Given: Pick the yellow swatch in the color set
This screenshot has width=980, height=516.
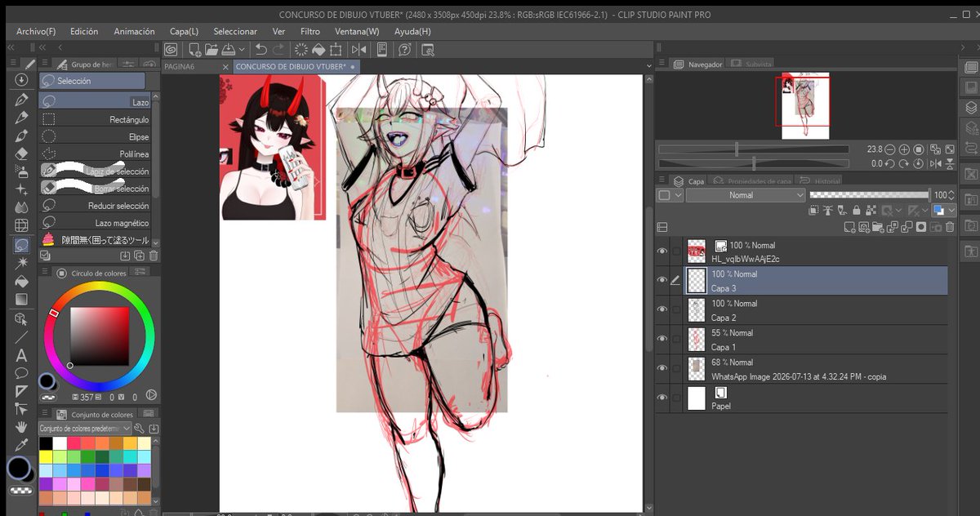Looking at the screenshot, I should pos(47,456).
